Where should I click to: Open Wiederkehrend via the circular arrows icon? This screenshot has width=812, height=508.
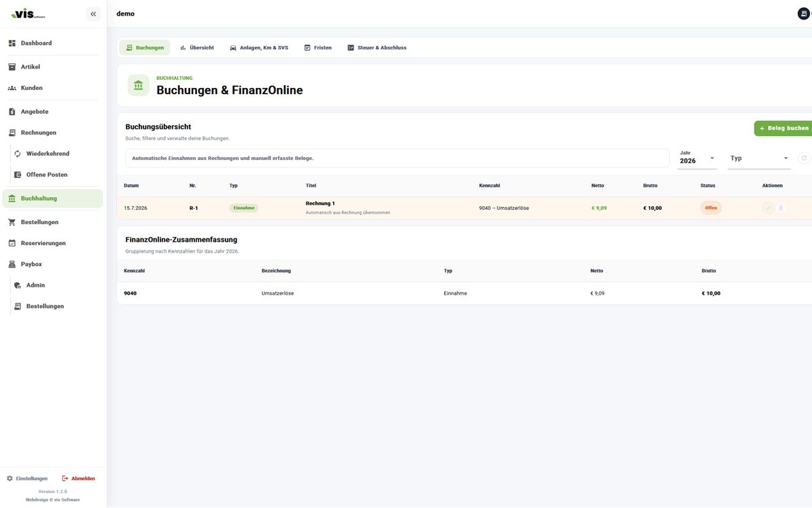pos(18,154)
